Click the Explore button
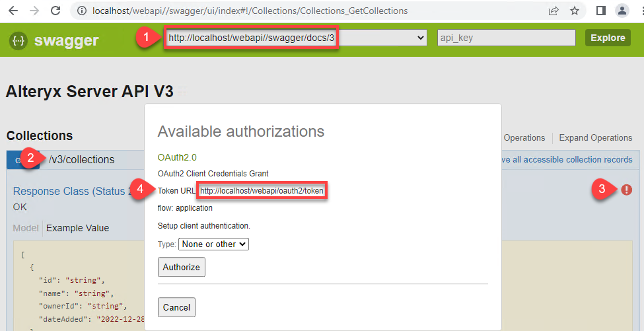 (x=608, y=38)
